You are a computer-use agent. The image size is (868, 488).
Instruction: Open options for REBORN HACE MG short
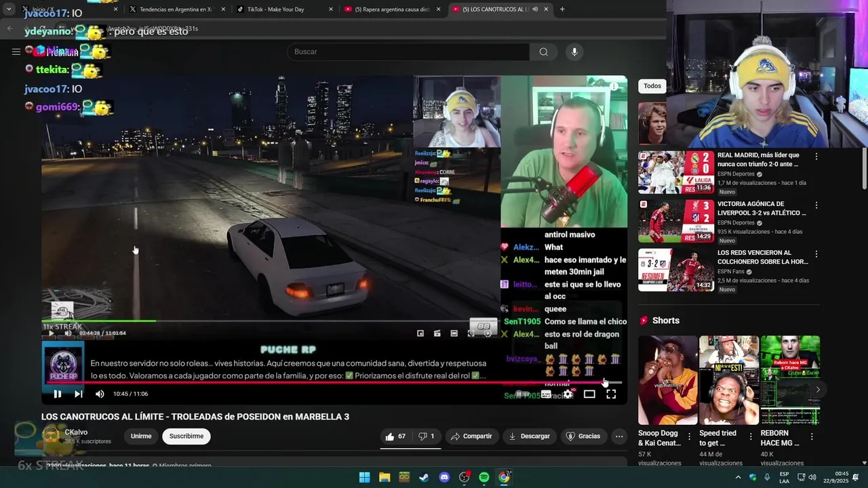point(812,437)
